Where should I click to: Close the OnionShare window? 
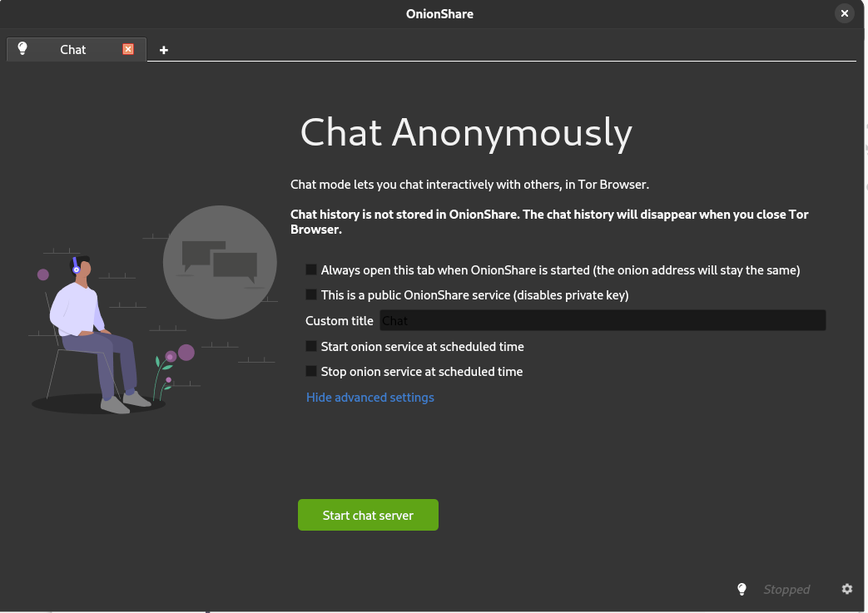click(844, 13)
